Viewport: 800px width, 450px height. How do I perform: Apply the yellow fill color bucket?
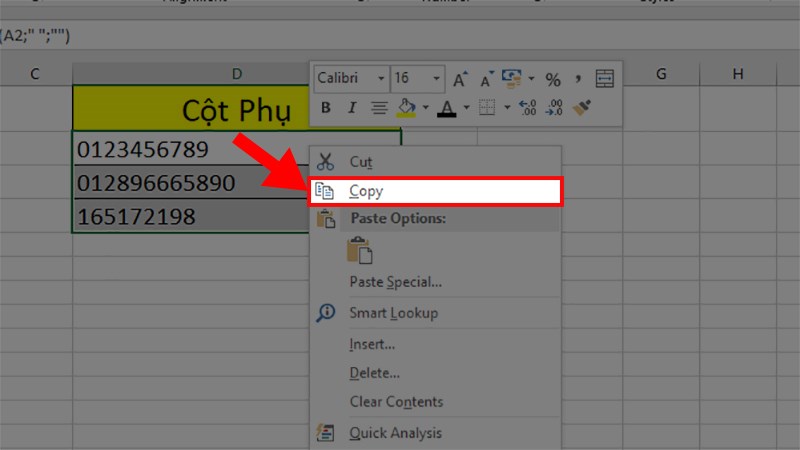tap(407, 107)
